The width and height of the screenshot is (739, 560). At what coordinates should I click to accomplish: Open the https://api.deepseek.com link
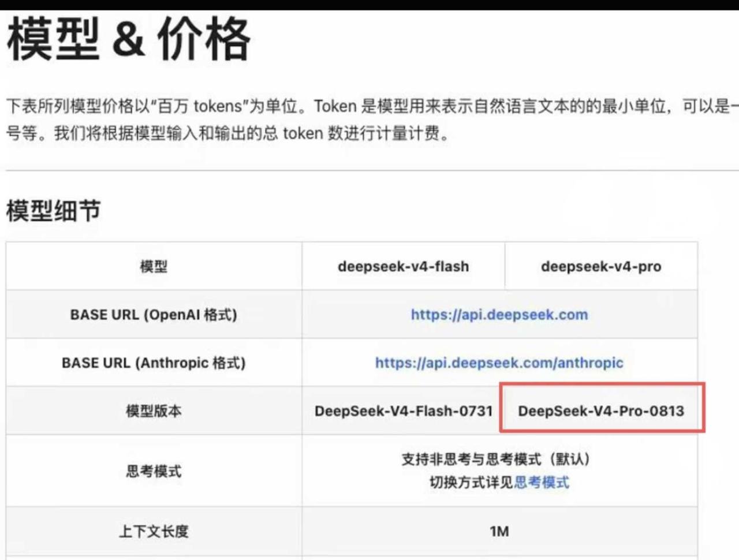tap(499, 315)
